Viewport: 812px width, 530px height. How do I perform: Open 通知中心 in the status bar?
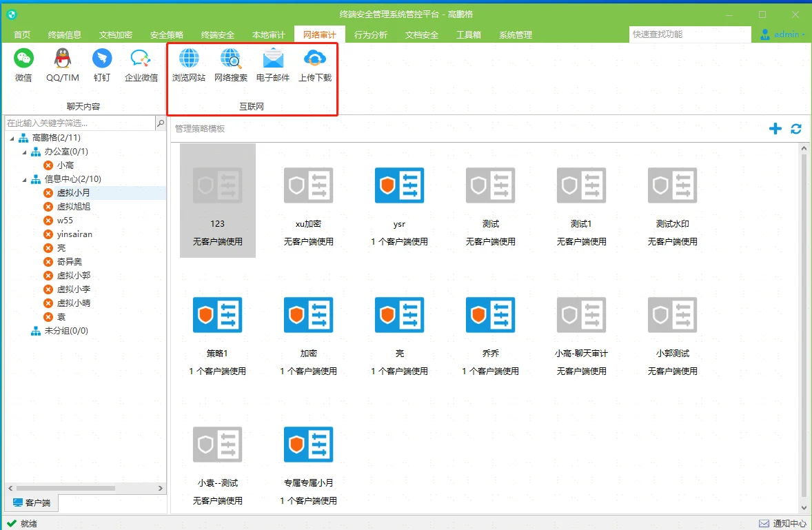(782, 523)
